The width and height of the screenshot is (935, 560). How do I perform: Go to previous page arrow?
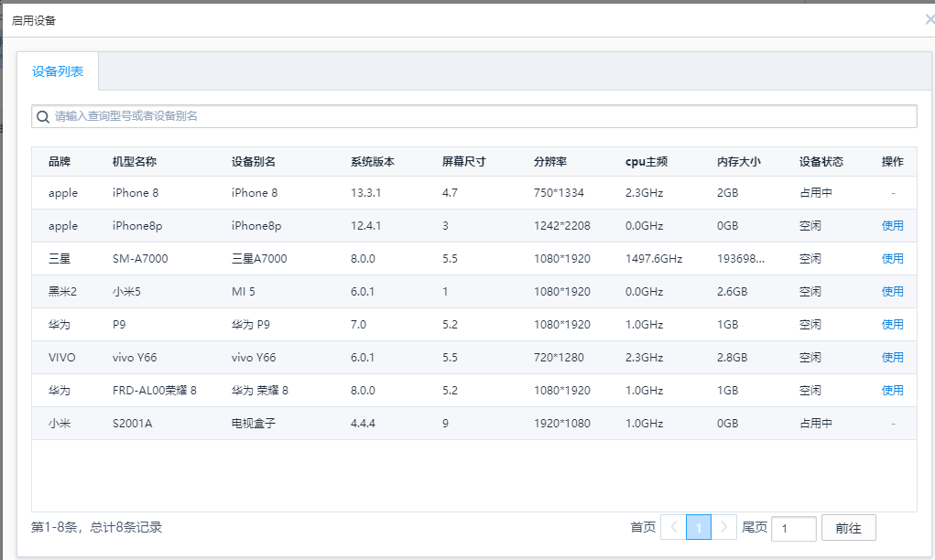coord(673,527)
